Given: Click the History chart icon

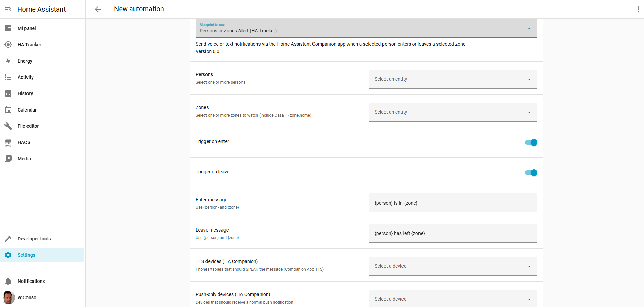Looking at the screenshot, I should [x=8, y=93].
